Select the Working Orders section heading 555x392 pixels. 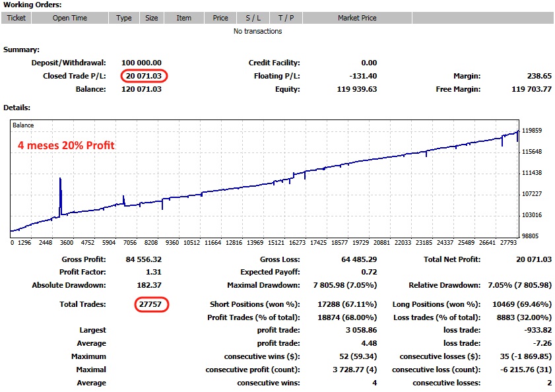[x=32, y=5]
